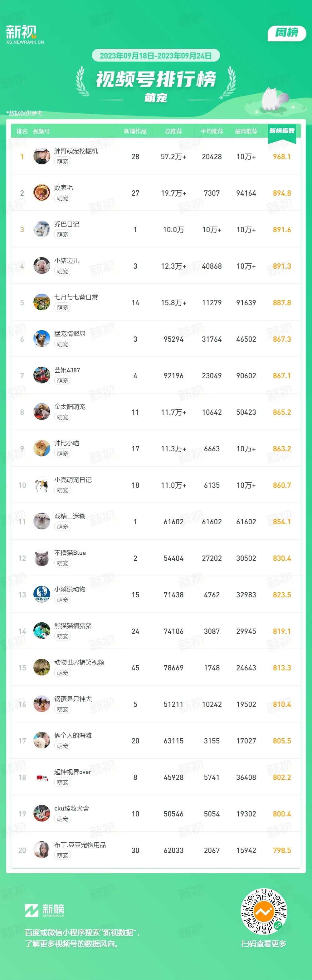The height and width of the screenshot is (980, 312).
Task: Click the 新视 logo at top left
Action: (x=25, y=34)
